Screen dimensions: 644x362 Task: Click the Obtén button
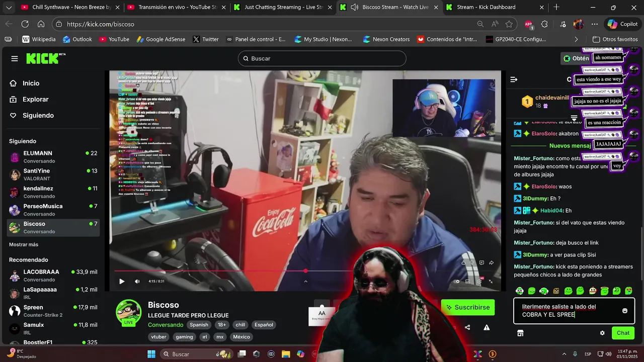pyautogui.click(x=576, y=58)
